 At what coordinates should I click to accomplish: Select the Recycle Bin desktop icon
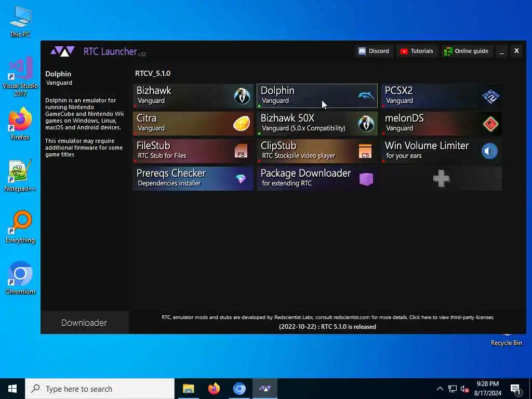click(506, 340)
